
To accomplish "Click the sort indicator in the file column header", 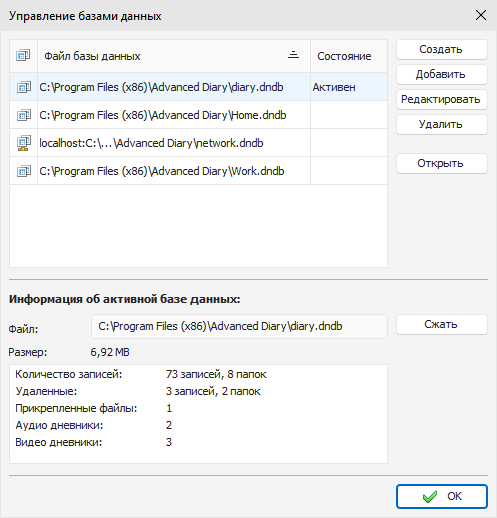I will (293, 55).
